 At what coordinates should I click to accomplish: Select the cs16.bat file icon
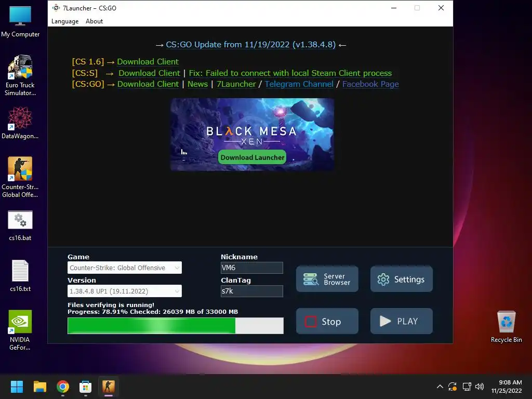[20, 225]
